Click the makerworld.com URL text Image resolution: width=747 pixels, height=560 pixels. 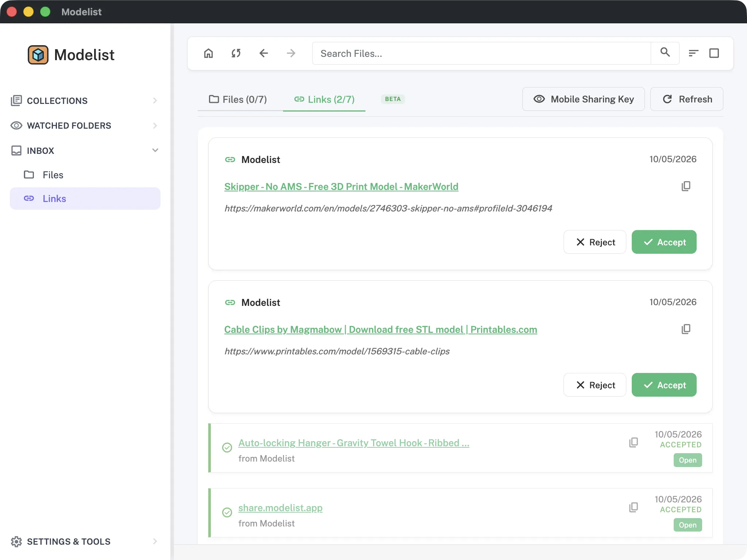(388, 208)
